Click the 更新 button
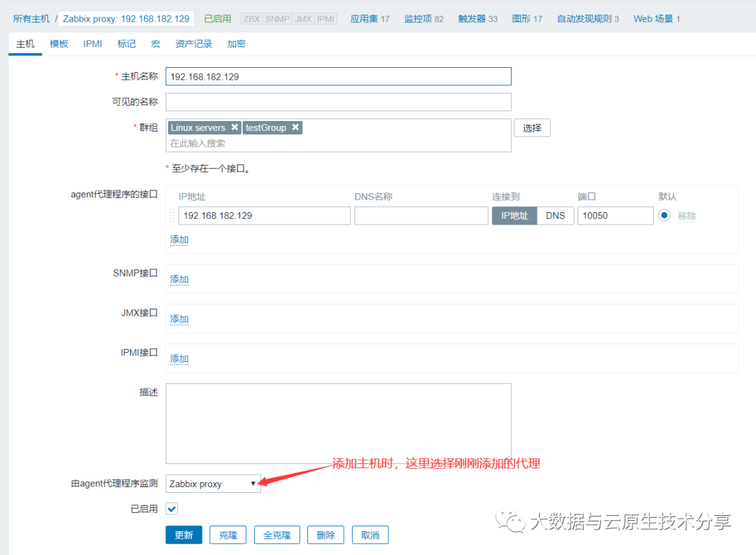Viewport: 756px width, 555px height. 183,535
